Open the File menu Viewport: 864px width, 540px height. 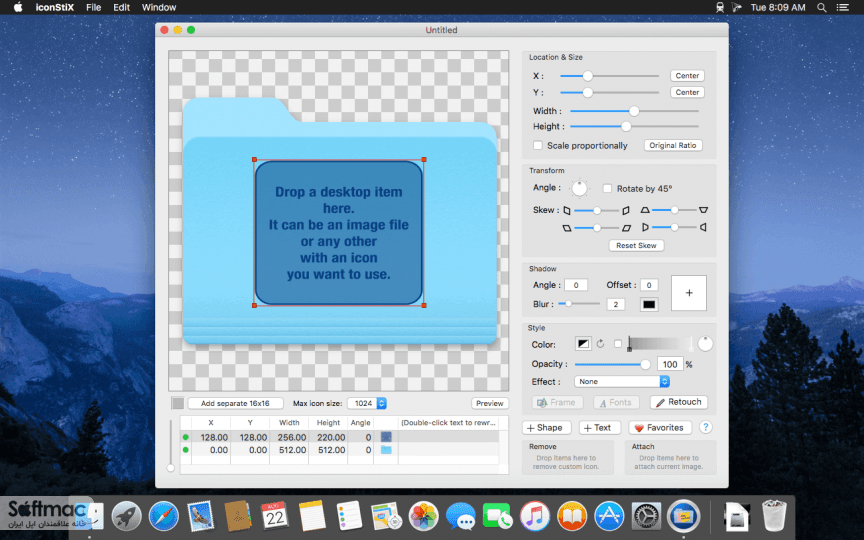pyautogui.click(x=93, y=7)
